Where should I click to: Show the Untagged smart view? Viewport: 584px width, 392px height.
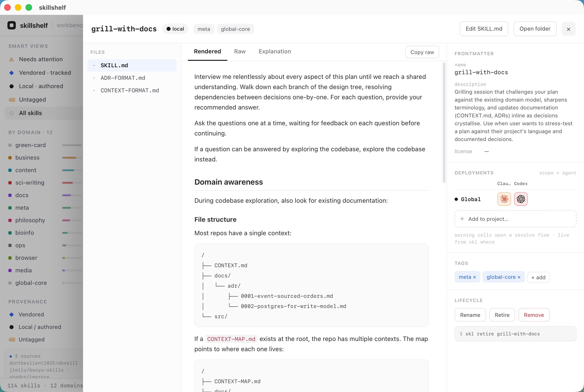click(x=44, y=100)
